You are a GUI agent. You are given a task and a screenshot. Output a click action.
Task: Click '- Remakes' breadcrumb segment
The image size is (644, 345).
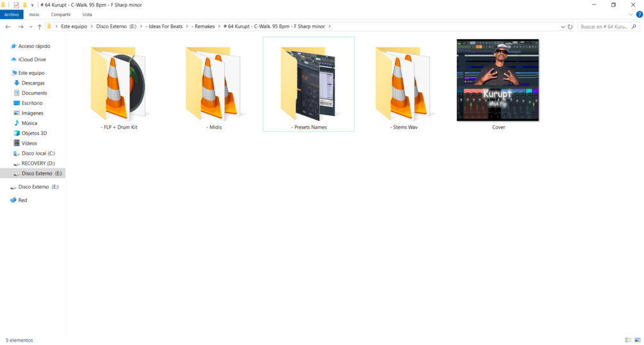click(x=203, y=26)
